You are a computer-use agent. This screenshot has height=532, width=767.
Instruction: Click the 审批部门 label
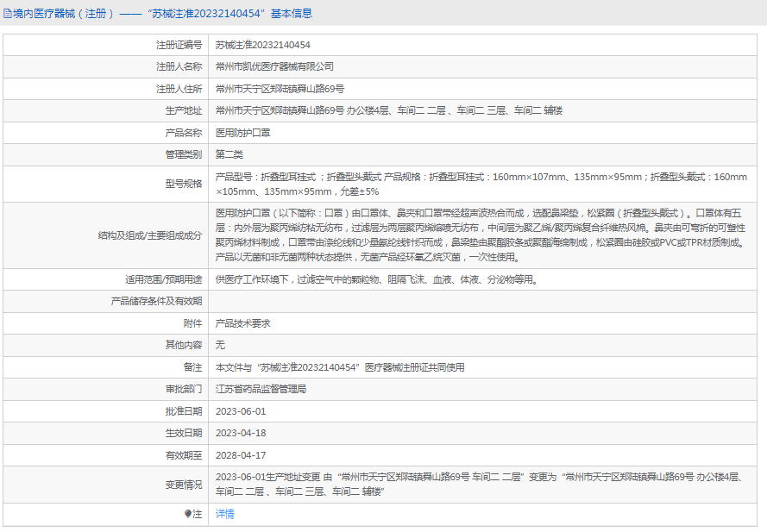tap(184, 389)
